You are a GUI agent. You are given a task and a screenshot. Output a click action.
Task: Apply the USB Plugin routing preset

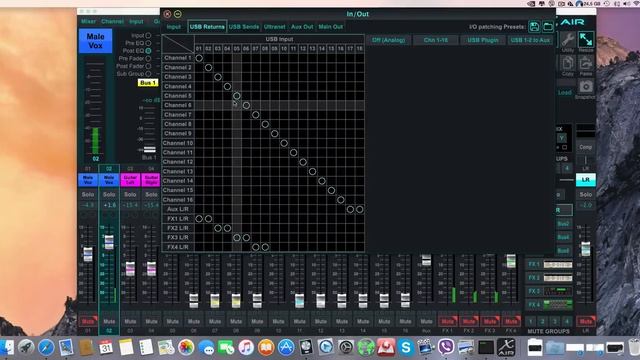click(482, 40)
